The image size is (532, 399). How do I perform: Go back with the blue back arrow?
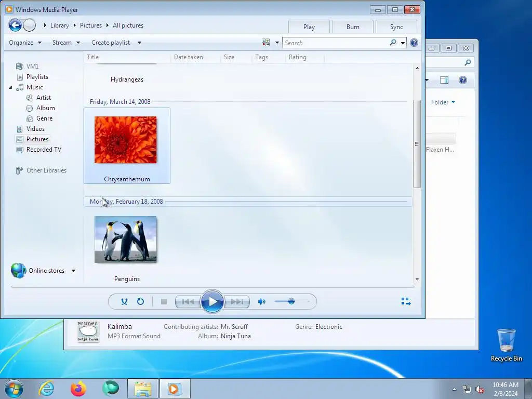click(x=15, y=25)
